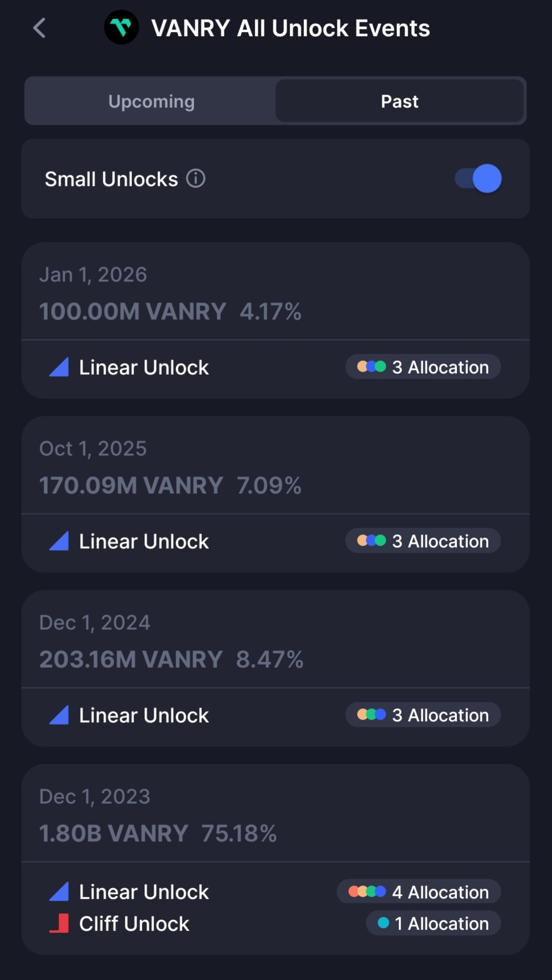Expand 3 Allocation pill for Jan 1, 2026
Image resolution: width=552 pixels, height=980 pixels.
[423, 367]
